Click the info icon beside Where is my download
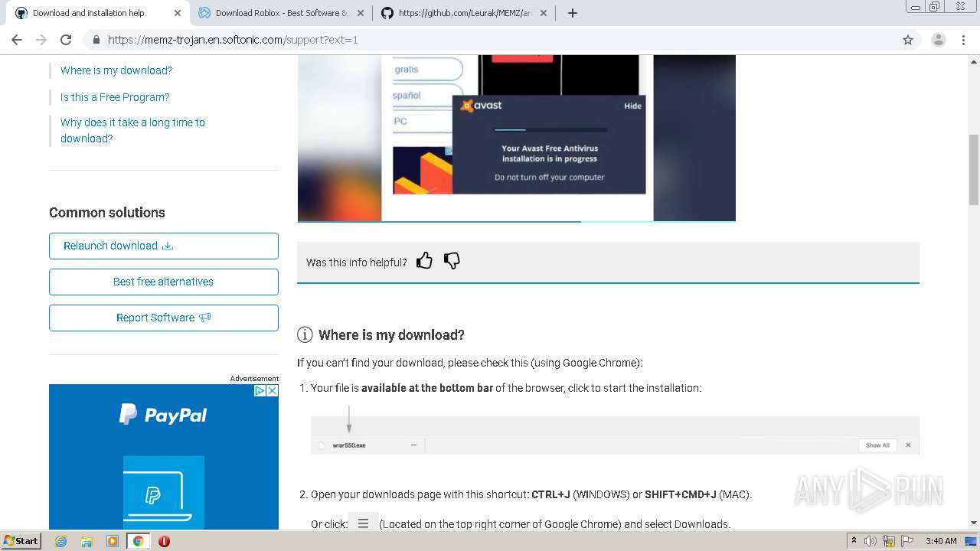 pyautogui.click(x=305, y=334)
